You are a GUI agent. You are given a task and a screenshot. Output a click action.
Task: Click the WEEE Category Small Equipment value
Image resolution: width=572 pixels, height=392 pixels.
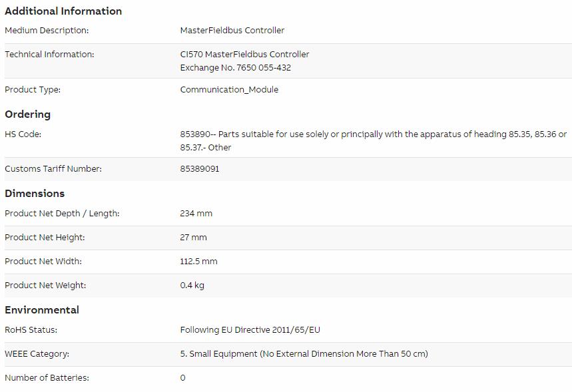304,353
